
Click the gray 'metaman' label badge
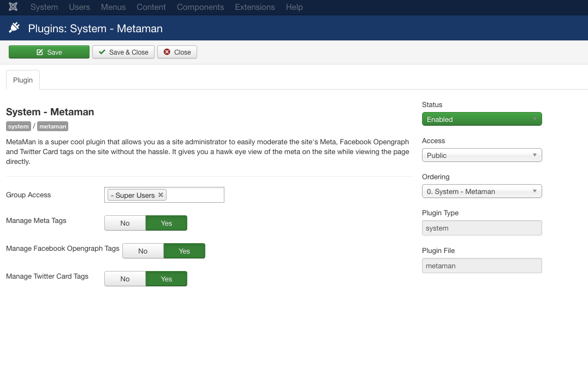[52, 126]
